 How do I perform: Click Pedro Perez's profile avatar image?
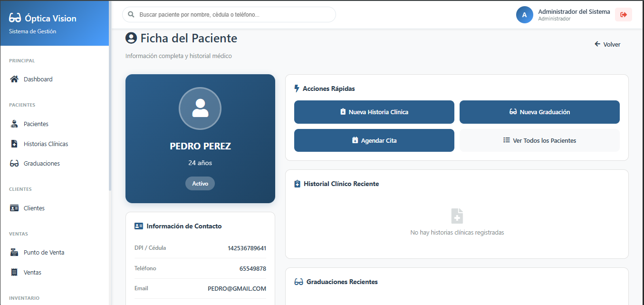tap(200, 108)
